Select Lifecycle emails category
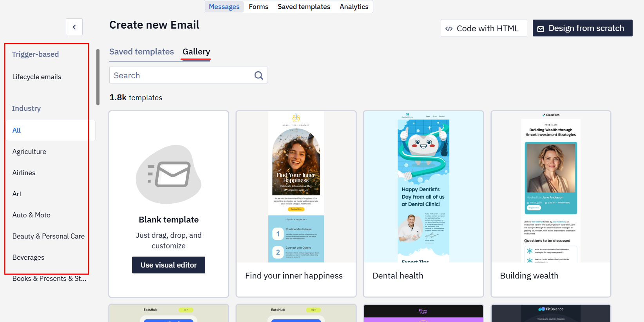Viewport: 644px width, 322px height. tap(37, 77)
